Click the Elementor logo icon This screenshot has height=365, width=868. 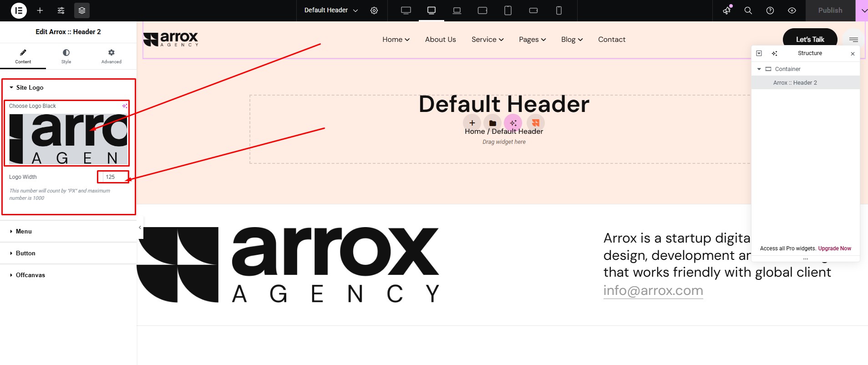click(x=19, y=10)
